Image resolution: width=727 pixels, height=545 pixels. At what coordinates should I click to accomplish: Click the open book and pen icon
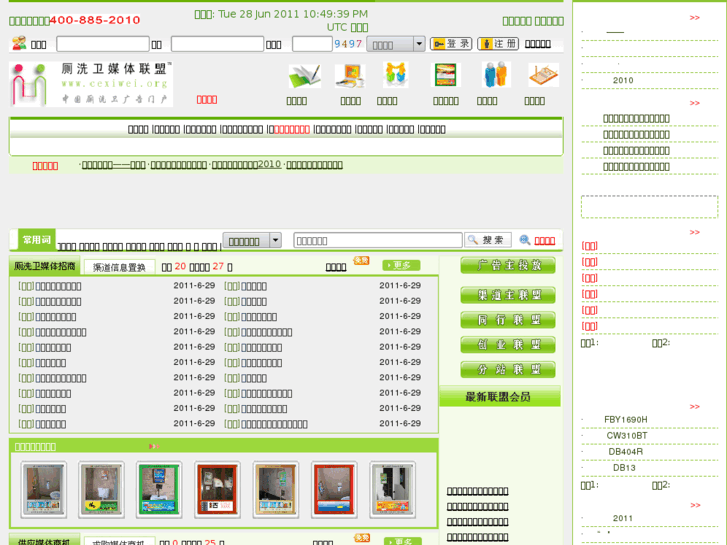click(305, 76)
